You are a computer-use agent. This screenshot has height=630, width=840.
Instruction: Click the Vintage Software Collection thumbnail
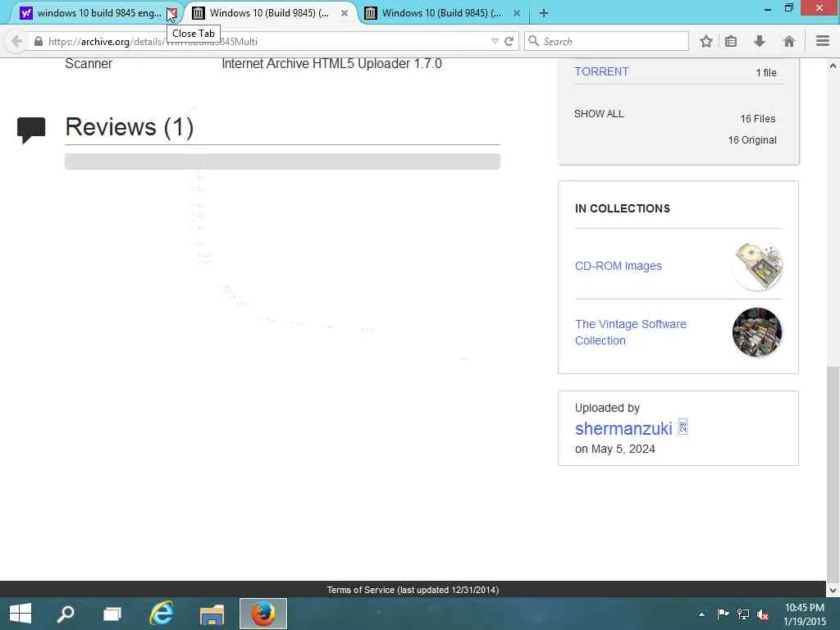coord(757,332)
